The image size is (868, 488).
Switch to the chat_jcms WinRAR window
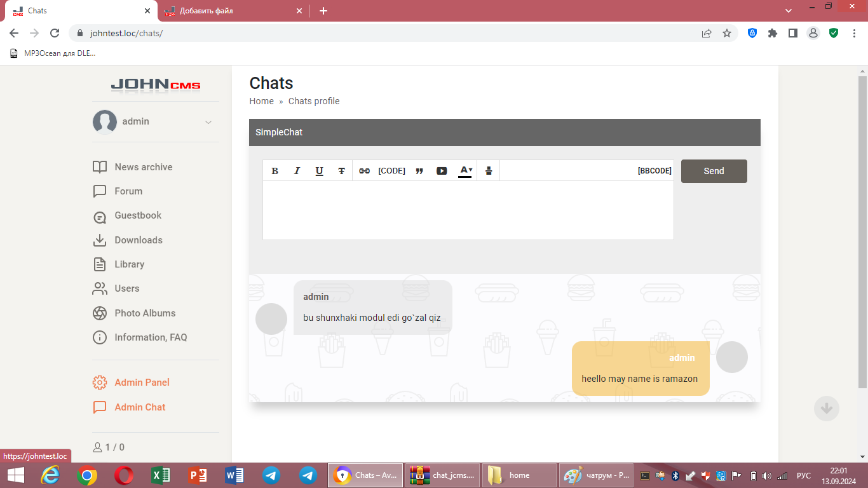[442, 475]
